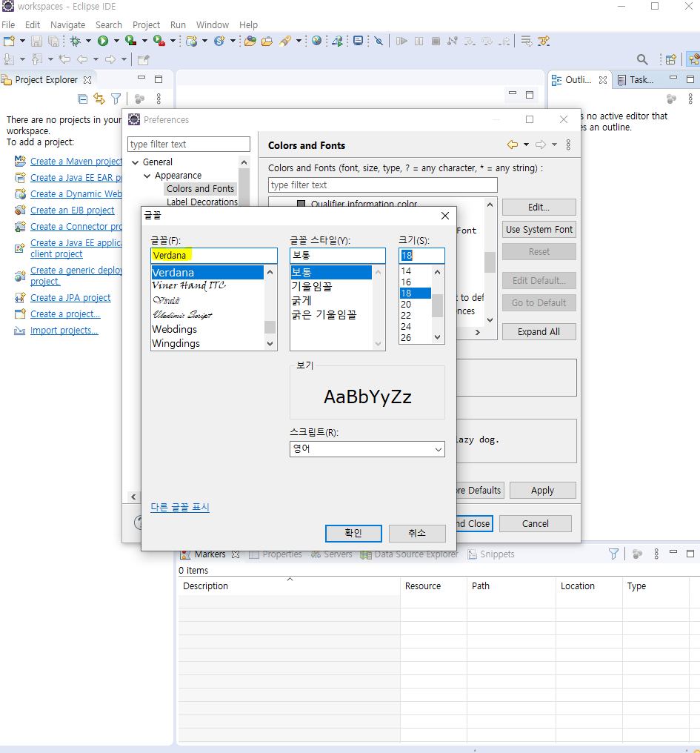Open the Web Browser globe icon

coord(316,41)
